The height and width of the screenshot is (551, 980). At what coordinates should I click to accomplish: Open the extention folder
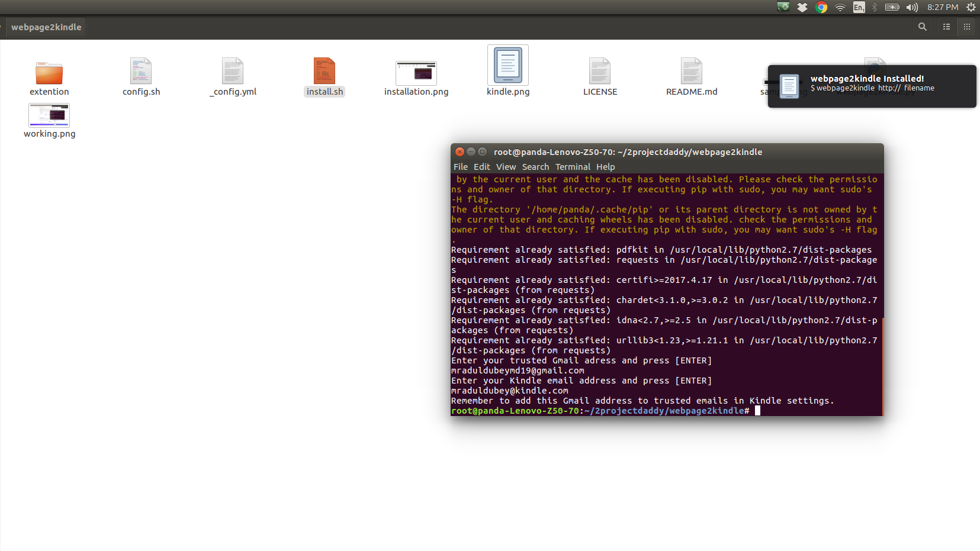[x=49, y=73]
